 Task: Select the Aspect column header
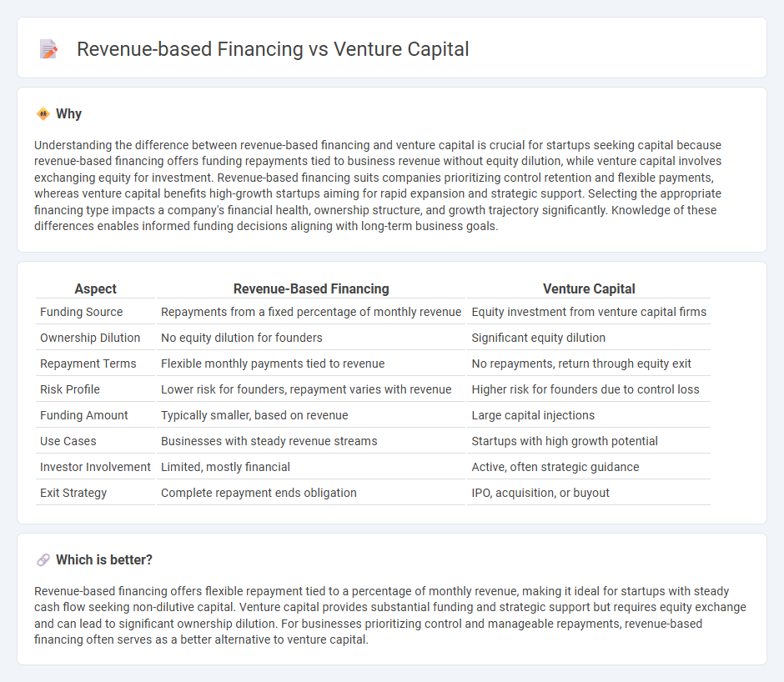[x=96, y=289]
